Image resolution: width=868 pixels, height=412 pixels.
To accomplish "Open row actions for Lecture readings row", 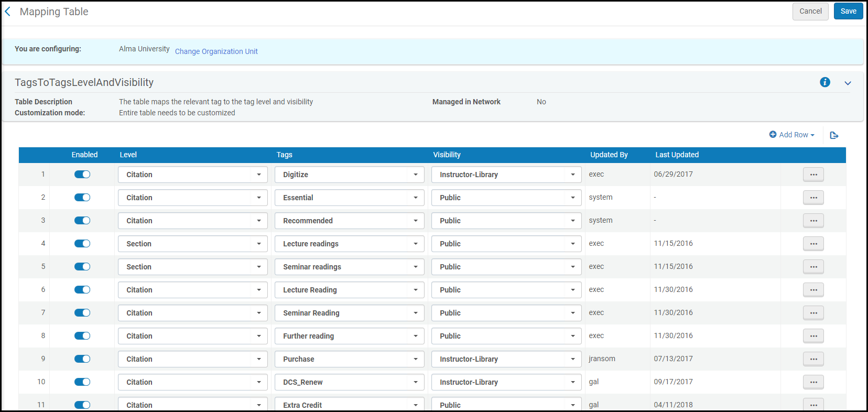I will click(813, 244).
